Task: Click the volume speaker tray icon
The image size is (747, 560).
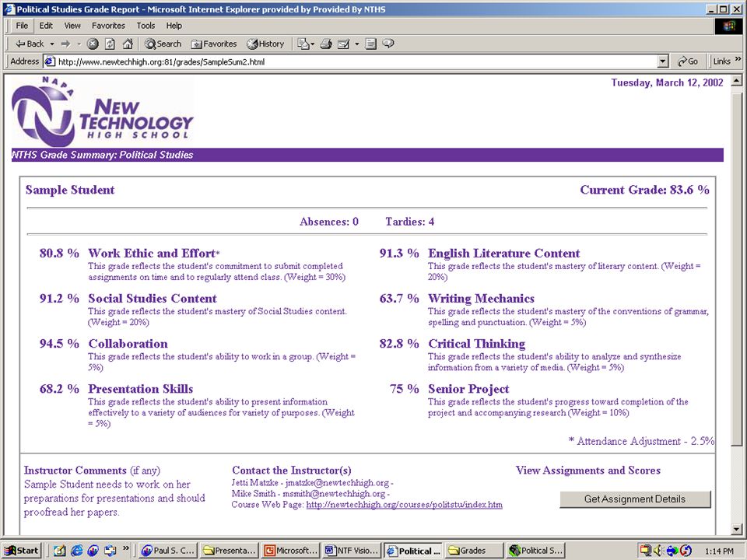Action: click(658, 551)
